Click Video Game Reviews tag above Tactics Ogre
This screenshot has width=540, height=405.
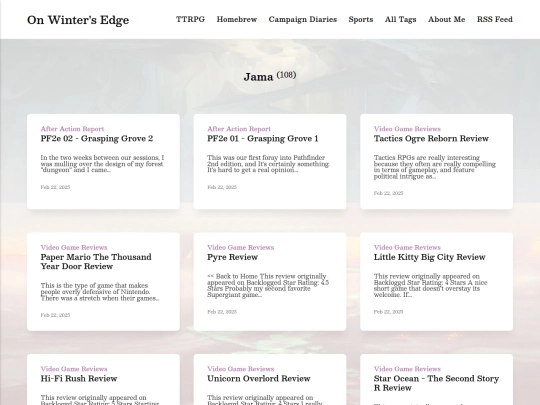[x=407, y=129]
